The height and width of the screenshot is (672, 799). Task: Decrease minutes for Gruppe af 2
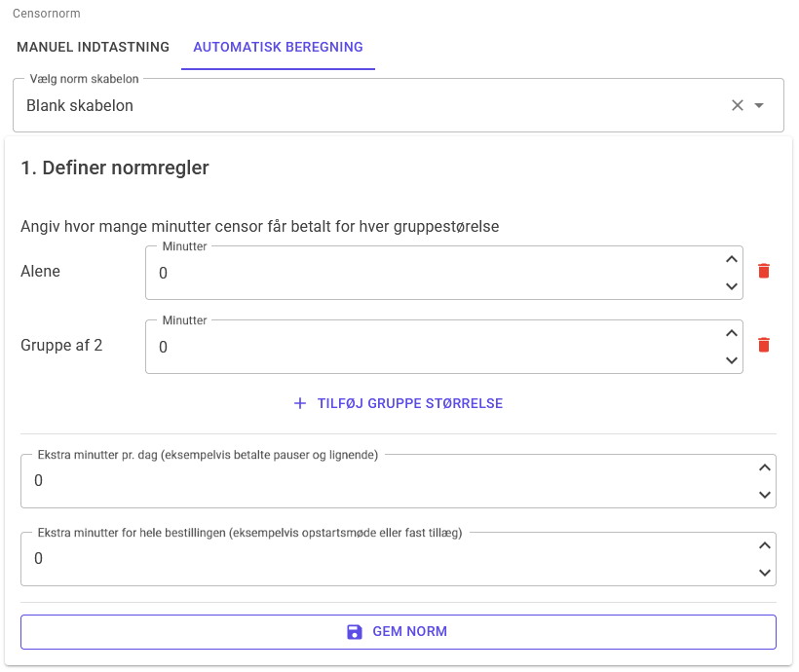[x=732, y=360]
